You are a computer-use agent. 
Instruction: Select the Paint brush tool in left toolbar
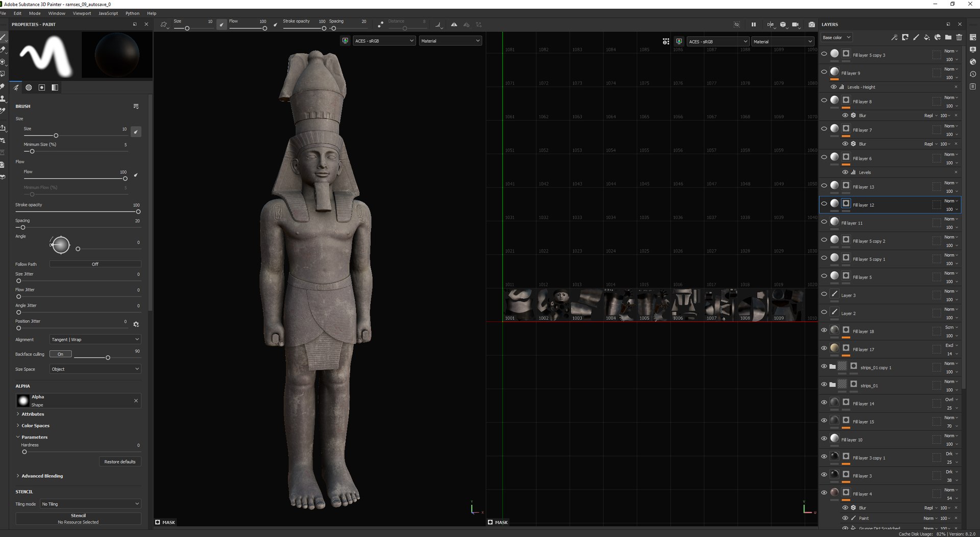pyautogui.click(x=3, y=37)
